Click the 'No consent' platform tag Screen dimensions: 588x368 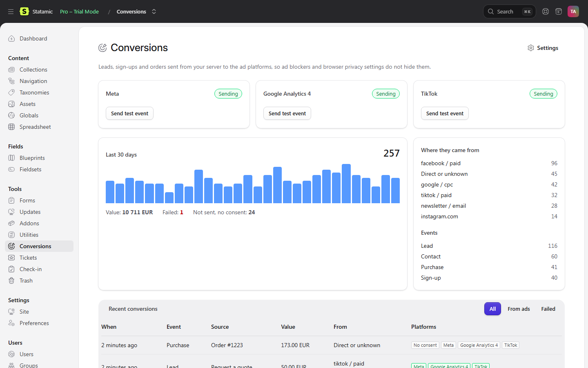tap(425, 345)
